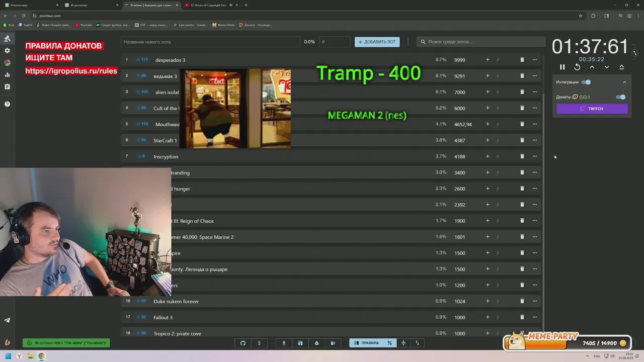644x362 pixels.
Task: Open settings gear in left sidebar
Action: 7,51
